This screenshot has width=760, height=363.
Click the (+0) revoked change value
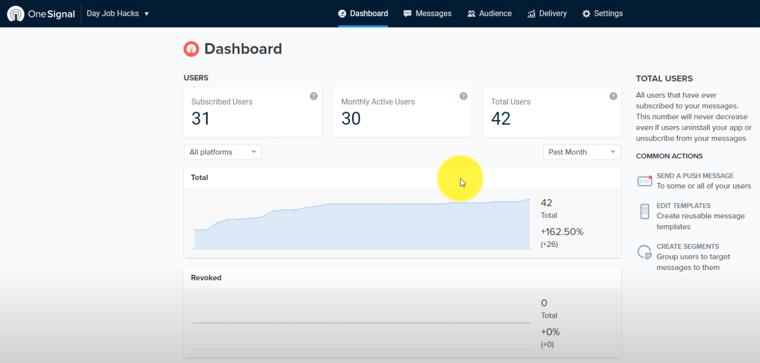tap(547, 345)
